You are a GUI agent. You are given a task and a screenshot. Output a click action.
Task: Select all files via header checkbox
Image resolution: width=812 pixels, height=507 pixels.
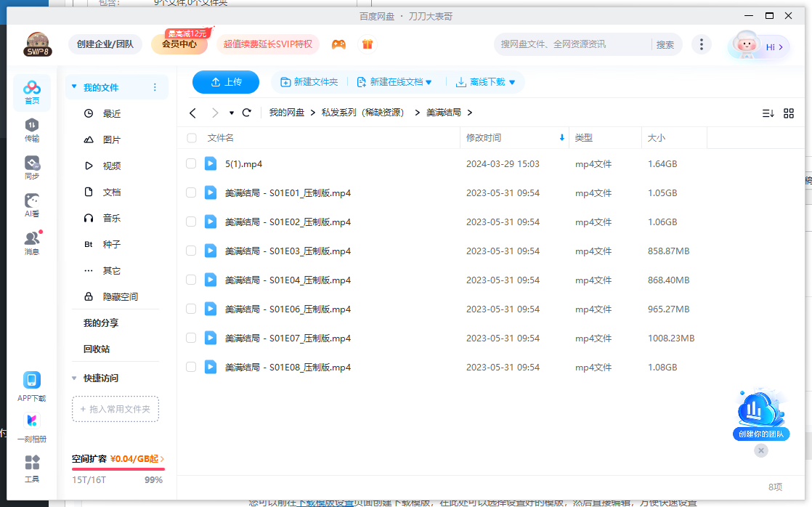click(190, 137)
